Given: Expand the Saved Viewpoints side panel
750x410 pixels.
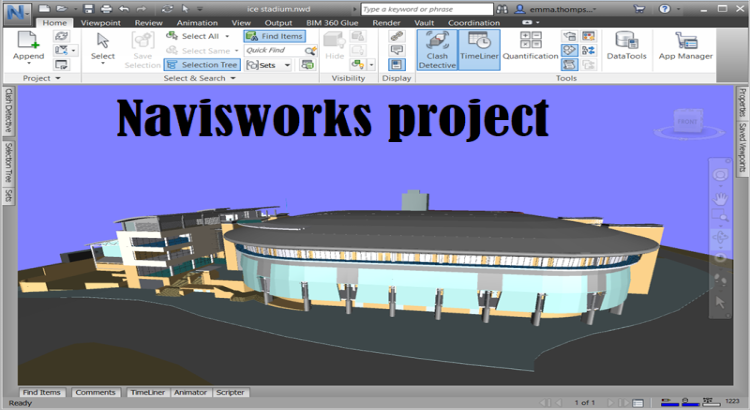Looking at the screenshot, I should pos(742,148).
